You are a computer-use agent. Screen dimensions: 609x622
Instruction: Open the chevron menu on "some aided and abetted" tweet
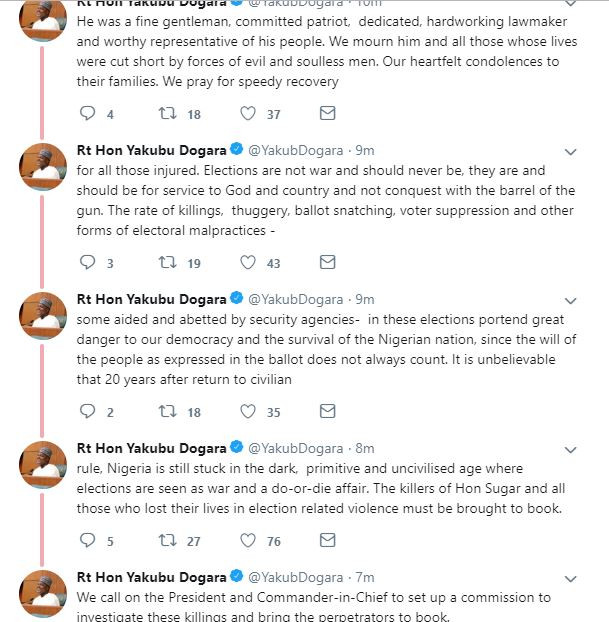571,300
